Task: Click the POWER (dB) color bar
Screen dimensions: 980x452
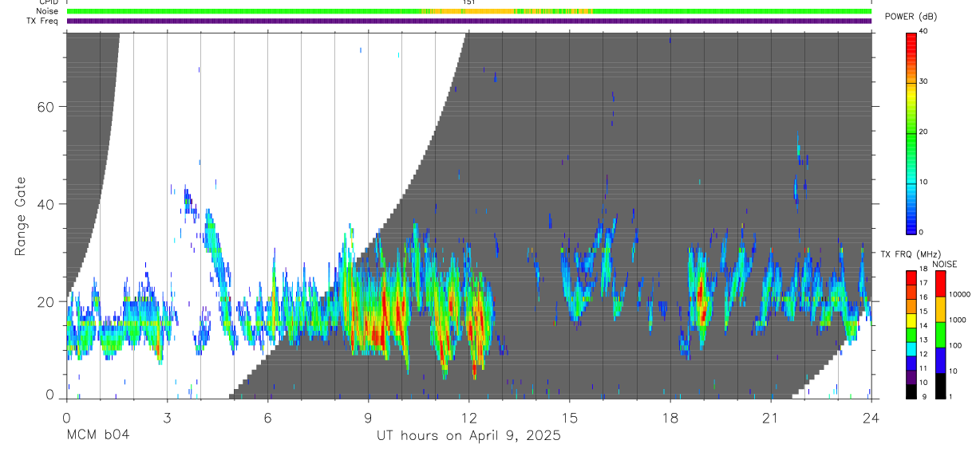Action: [x=911, y=132]
